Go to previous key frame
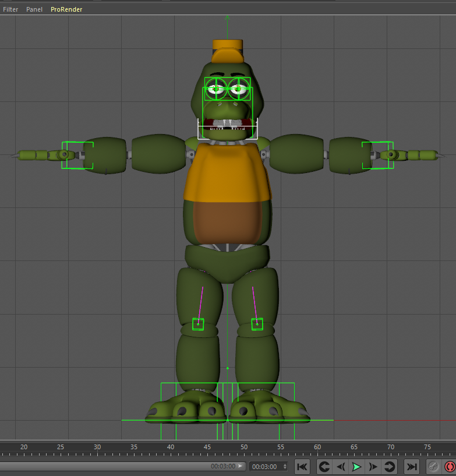The width and height of the screenshot is (456, 476). pyautogui.click(x=324, y=467)
